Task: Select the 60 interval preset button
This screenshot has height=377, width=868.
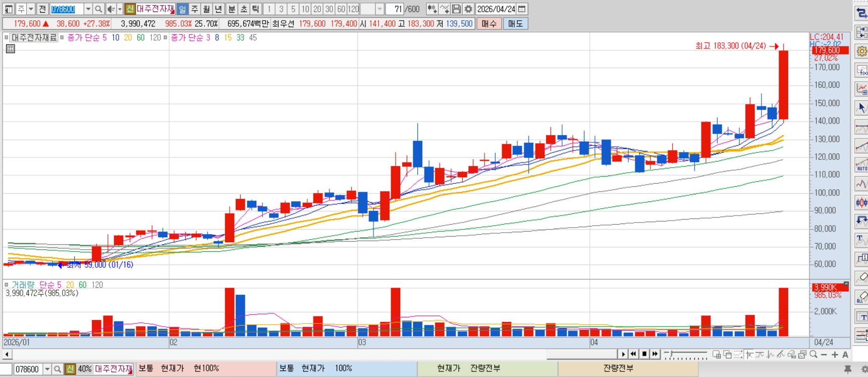Action: [341, 9]
